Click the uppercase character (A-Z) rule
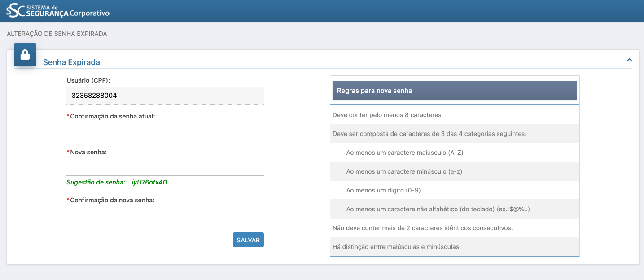 pyautogui.click(x=404, y=153)
